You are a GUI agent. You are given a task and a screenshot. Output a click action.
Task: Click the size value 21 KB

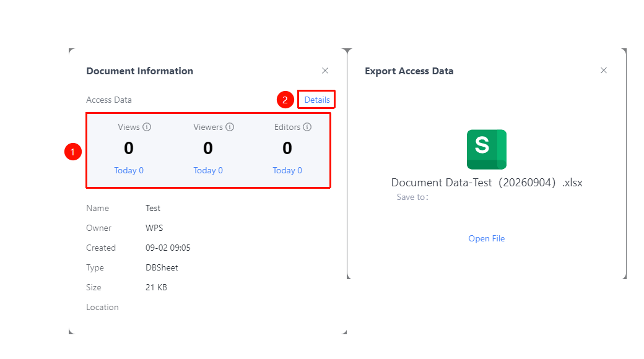(157, 287)
